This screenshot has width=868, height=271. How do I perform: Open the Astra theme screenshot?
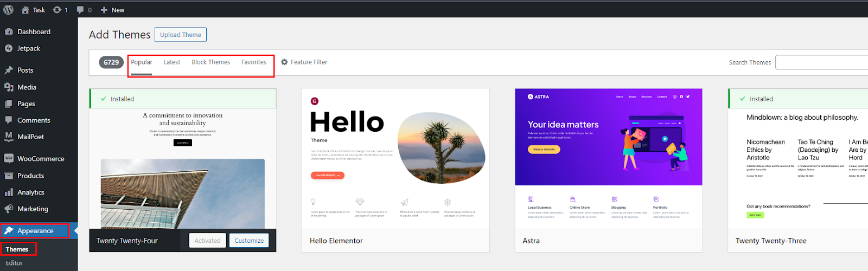coord(609,159)
